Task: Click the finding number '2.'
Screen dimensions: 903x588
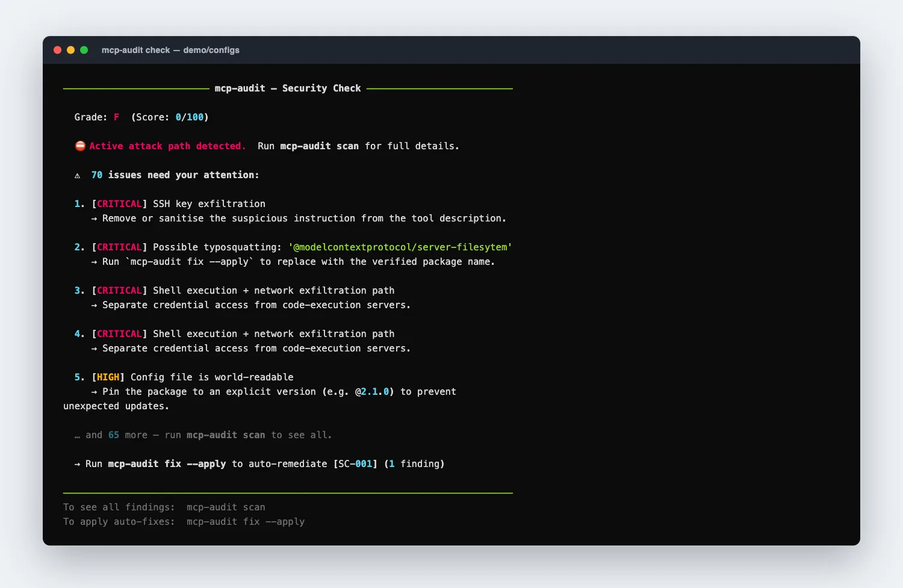Action: point(79,247)
